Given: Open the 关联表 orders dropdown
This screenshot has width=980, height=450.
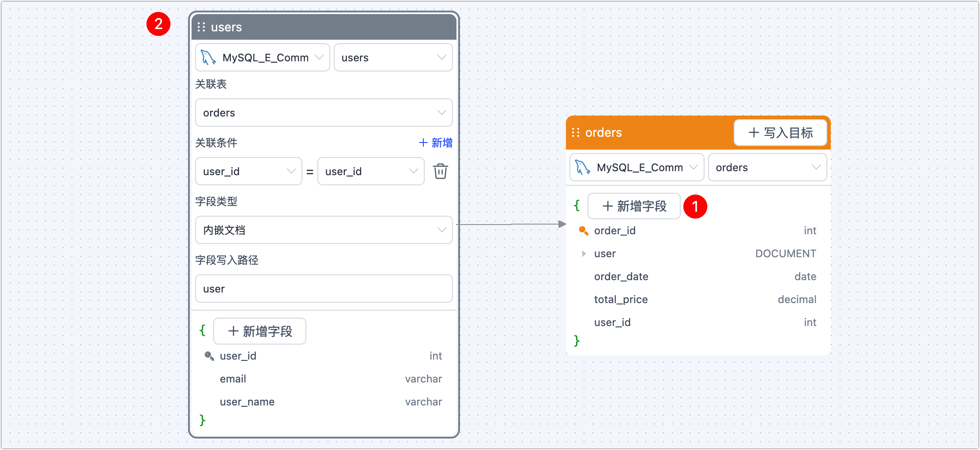Looking at the screenshot, I should (324, 112).
